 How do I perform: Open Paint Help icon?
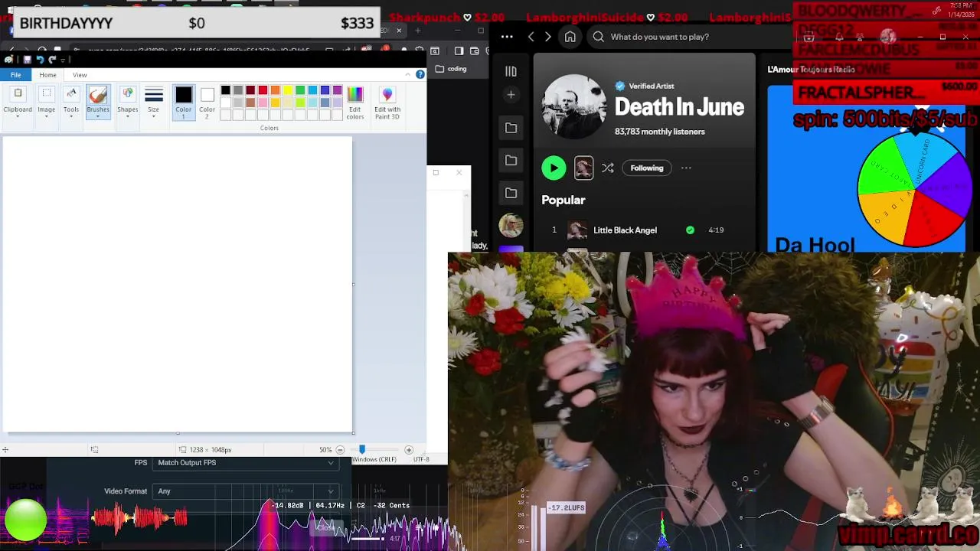(420, 74)
